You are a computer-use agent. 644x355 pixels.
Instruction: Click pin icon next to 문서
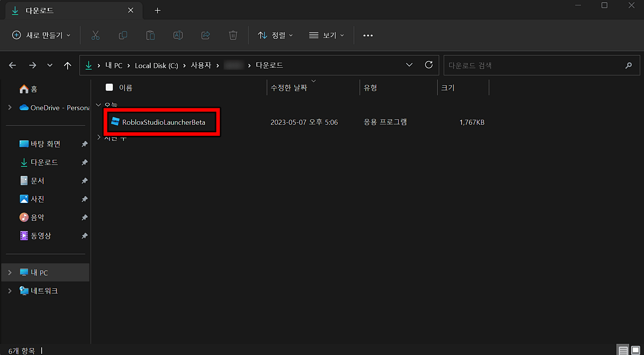[84, 181]
